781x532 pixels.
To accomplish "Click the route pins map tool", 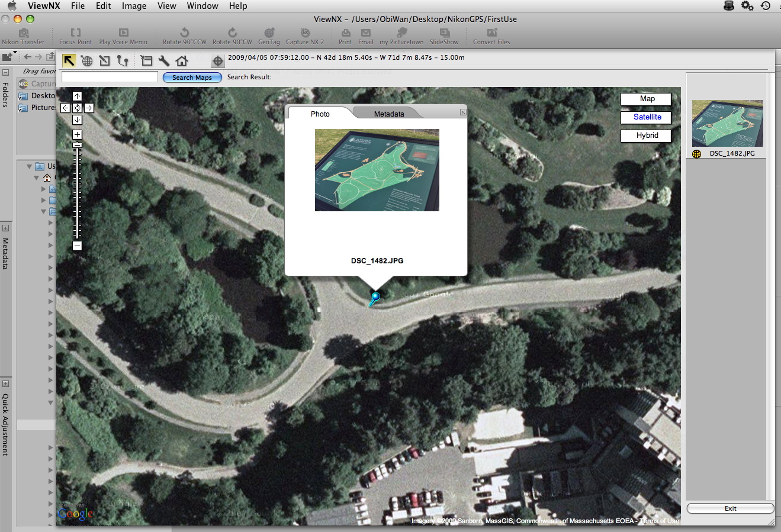I will (x=122, y=60).
